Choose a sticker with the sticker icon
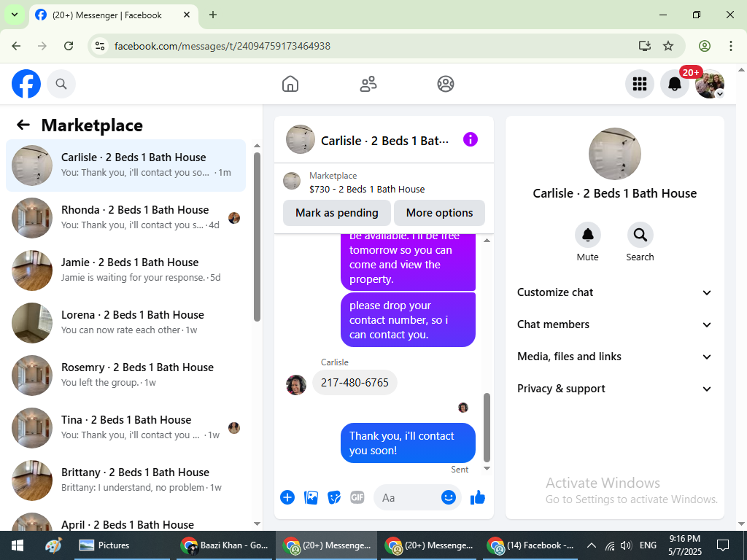747x560 pixels. 334,497
